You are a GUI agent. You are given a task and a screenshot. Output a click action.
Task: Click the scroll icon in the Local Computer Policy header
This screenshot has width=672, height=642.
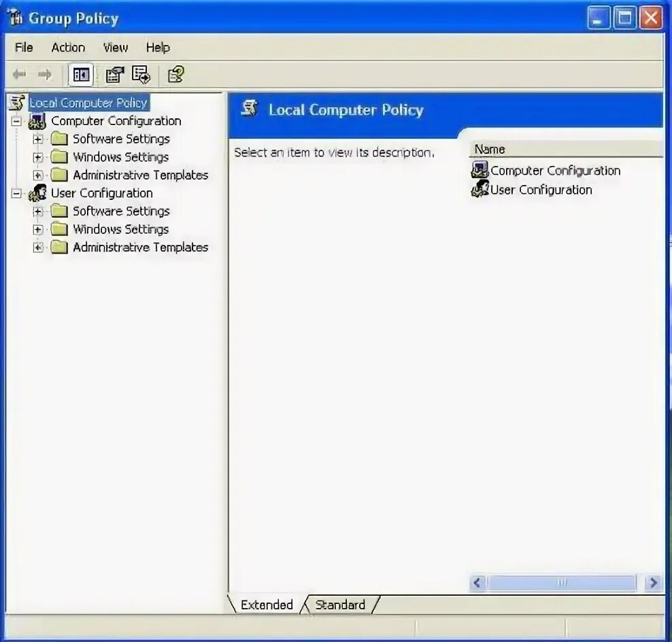pyautogui.click(x=250, y=108)
